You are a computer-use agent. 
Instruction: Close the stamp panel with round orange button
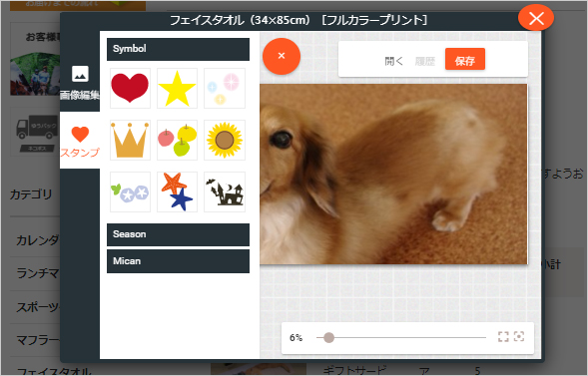coord(282,56)
